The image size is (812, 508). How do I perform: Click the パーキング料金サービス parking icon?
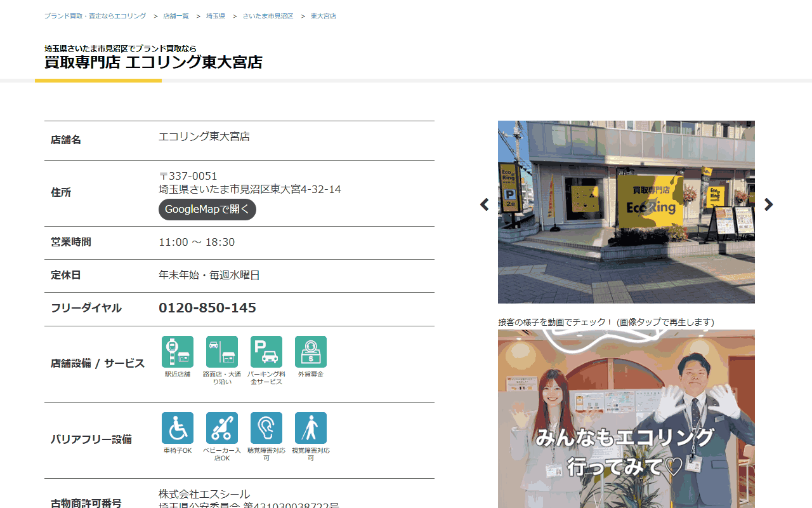point(266,352)
